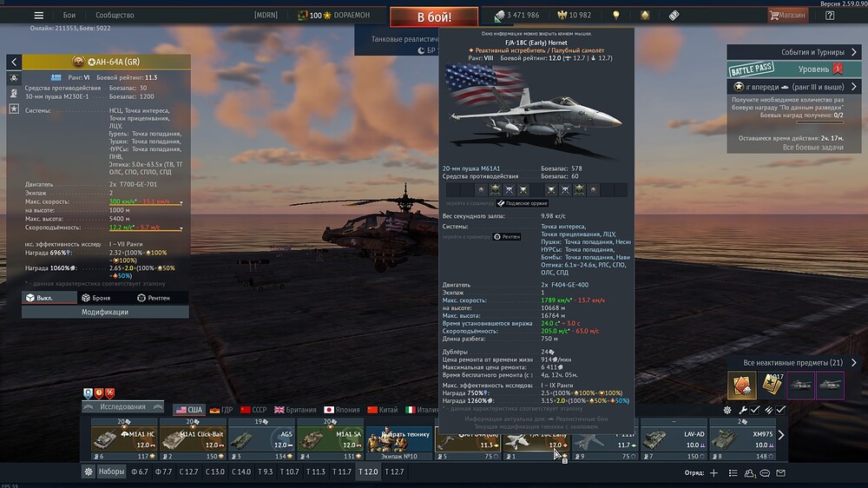Select the Китай nation tab
The height and width of the screenshot is (488, 868).
383,410
